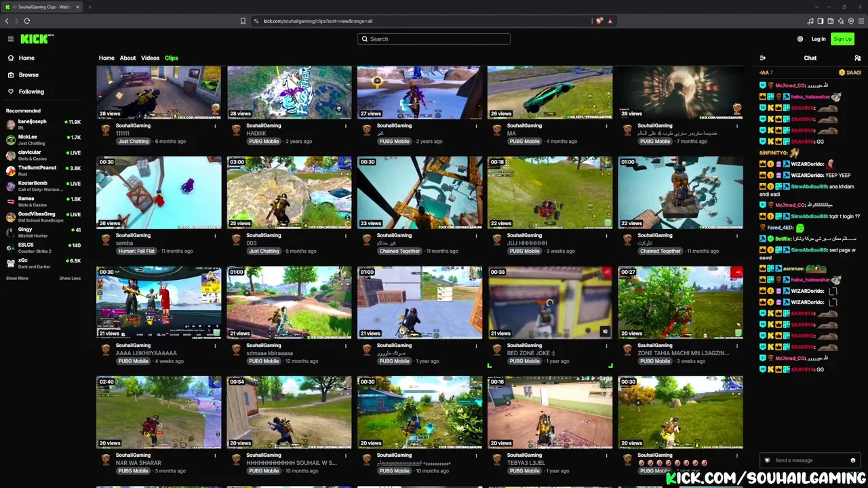Click the 'Send a message' chat input
868x488 pixels.
tap(810, 460)
